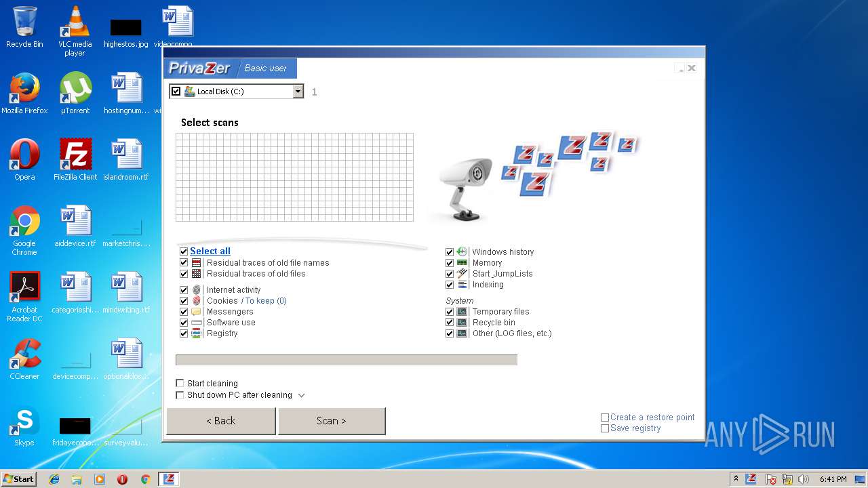Open the Opera desktop shortcut
The image size is (868, 488).
24,160
